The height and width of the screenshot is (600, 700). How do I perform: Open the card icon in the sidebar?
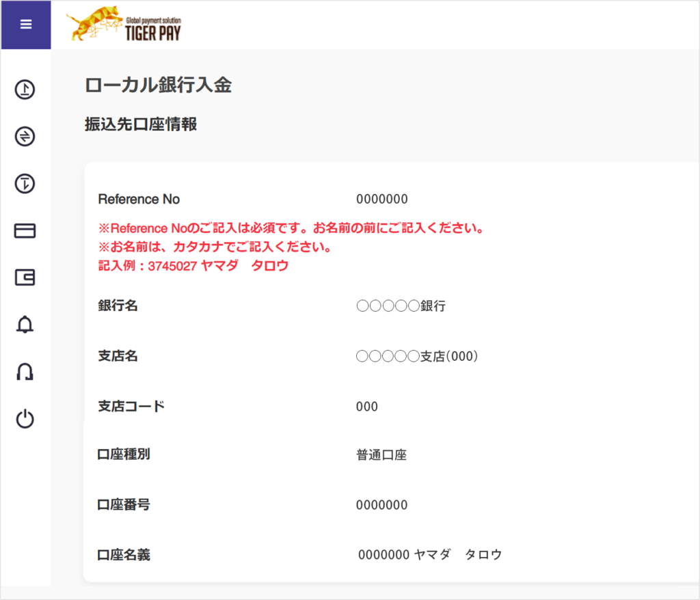(25, 231)
